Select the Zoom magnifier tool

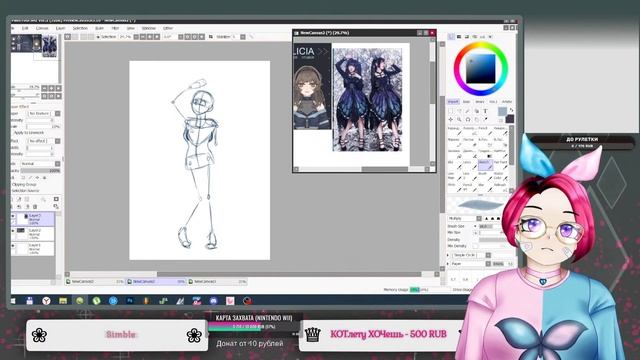(459, 120)
